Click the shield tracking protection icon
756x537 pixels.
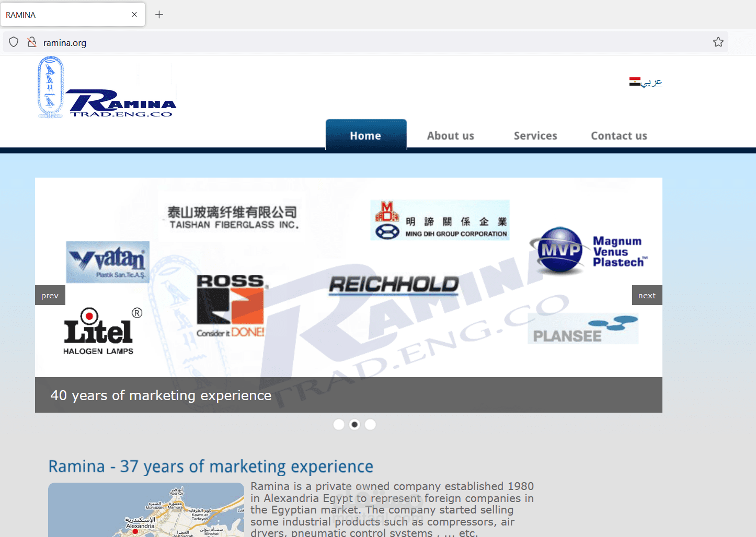pyautogui.click(x=14, y=42)
